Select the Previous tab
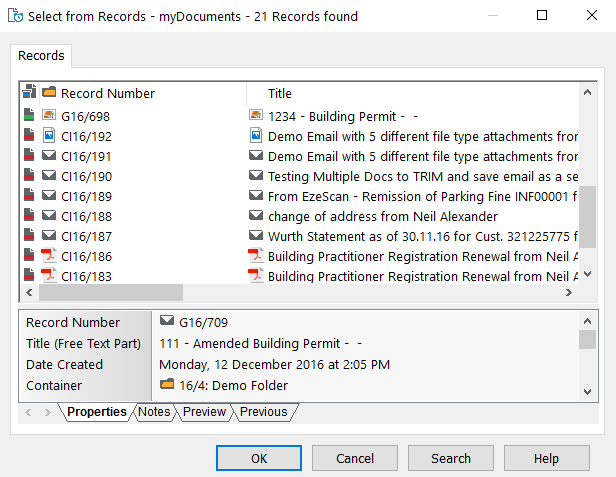The width and height of the screenshot is (616, 477). [x=264, y=412]
